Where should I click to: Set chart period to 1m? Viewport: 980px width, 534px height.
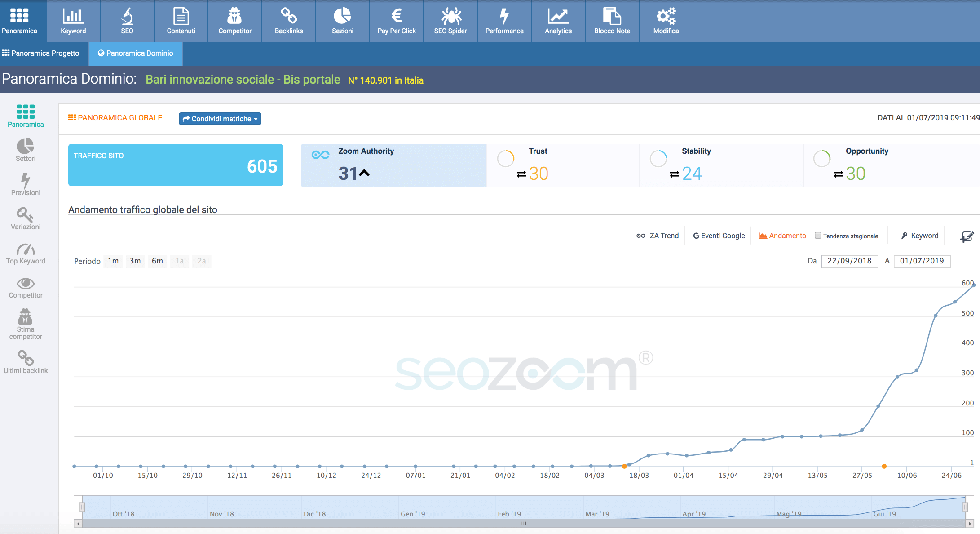[113, 261]
